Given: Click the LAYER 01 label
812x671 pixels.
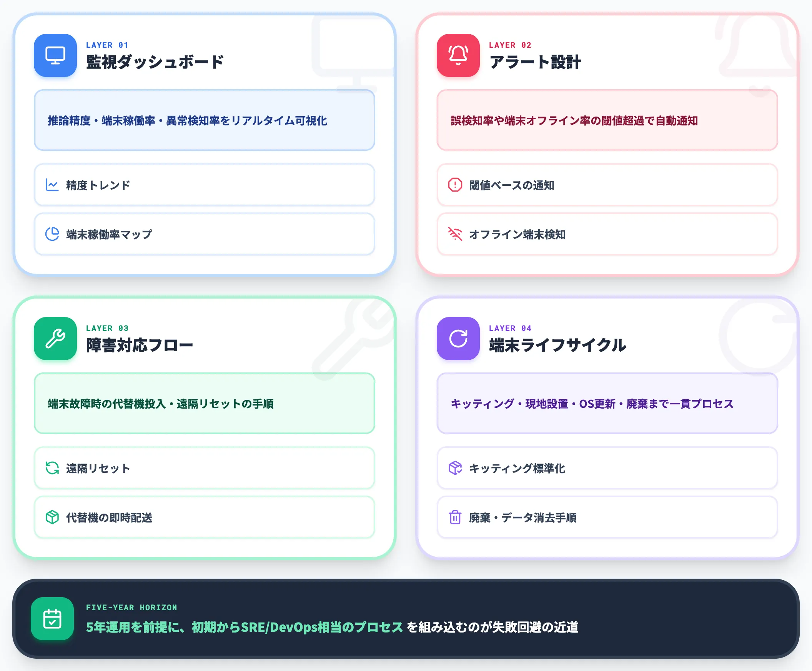Looking at the screenshot, I should (x=107, y=45).
